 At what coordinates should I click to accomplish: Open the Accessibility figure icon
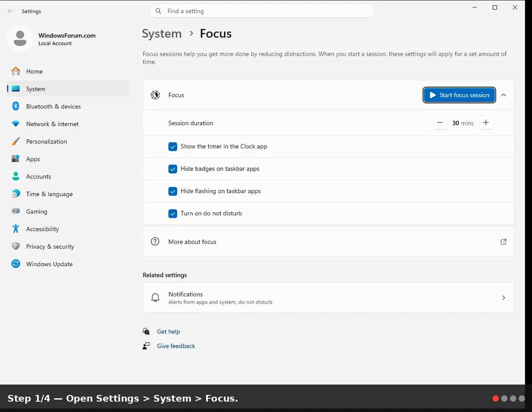(16, 229)
